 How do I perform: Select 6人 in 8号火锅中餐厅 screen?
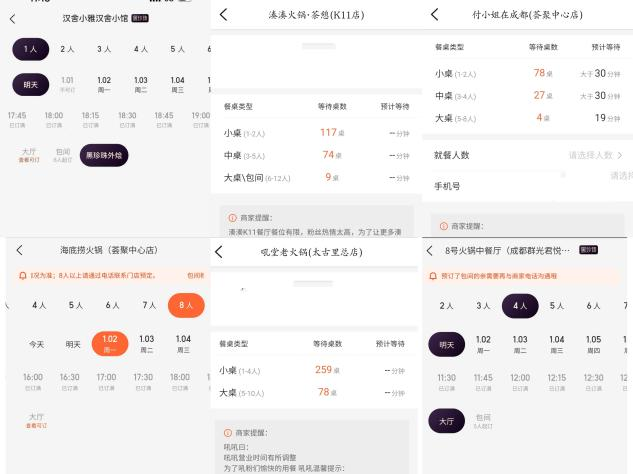pyautogui.click(x=593, y=306)
